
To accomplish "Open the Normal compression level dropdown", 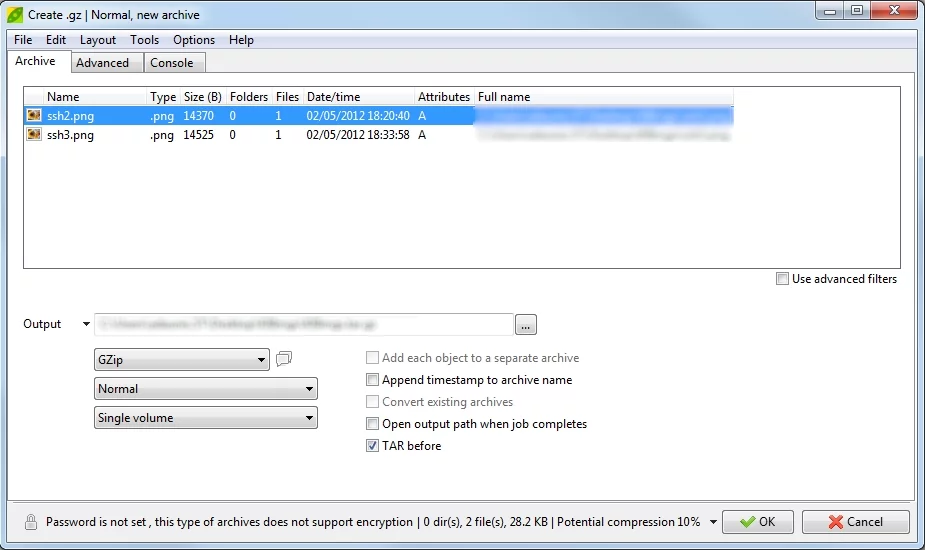I will click(206, 388).
